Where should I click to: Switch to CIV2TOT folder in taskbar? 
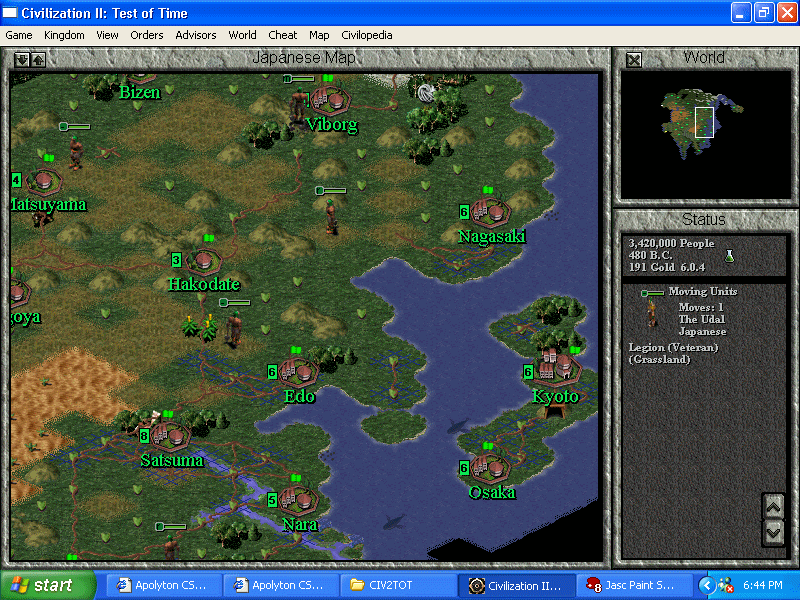coord(395,585)
